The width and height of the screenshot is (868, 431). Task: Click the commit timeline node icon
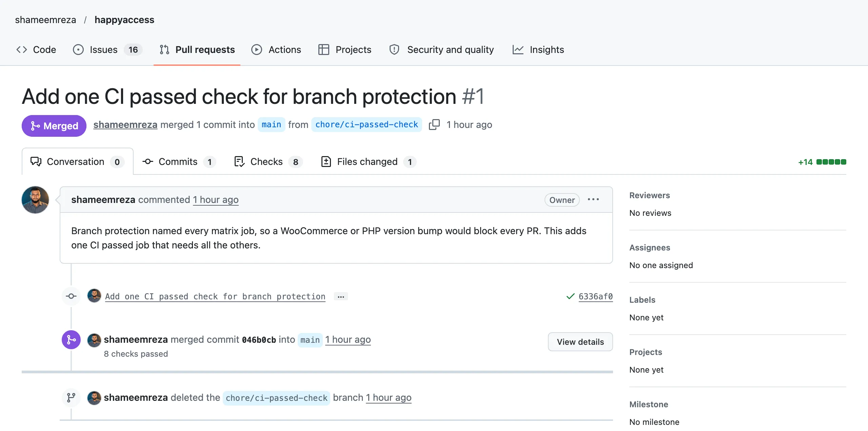pos(71,296)
